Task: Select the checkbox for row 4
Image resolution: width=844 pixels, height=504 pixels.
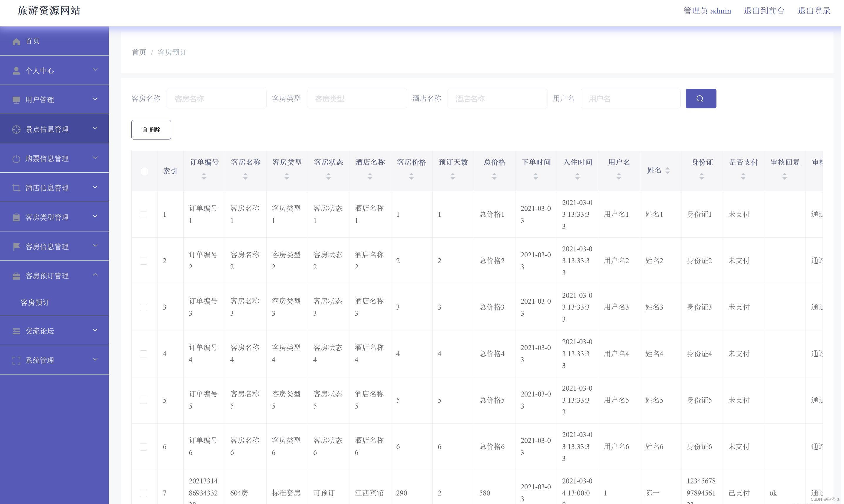Action: coord(144,354)
